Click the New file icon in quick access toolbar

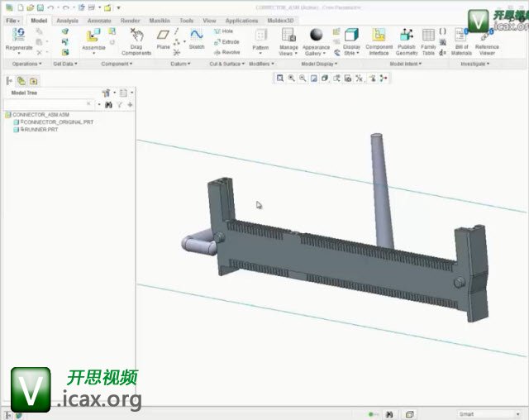coord(21,7)
